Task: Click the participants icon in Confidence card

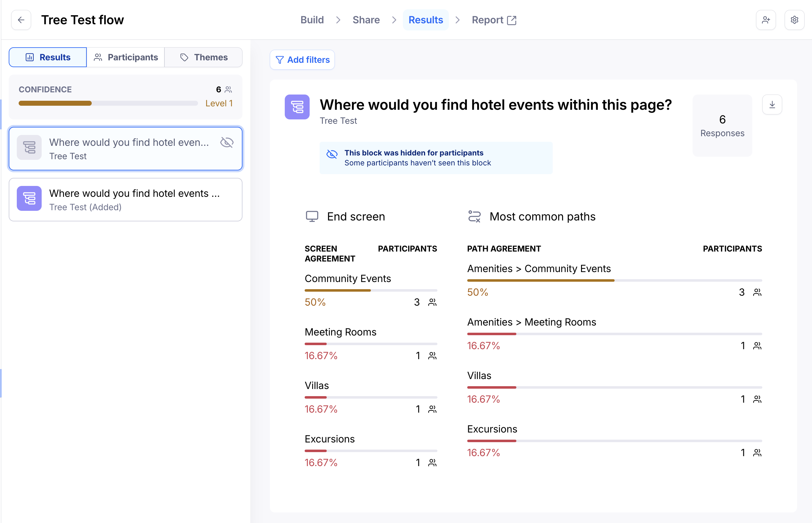Action: [228, 90]
